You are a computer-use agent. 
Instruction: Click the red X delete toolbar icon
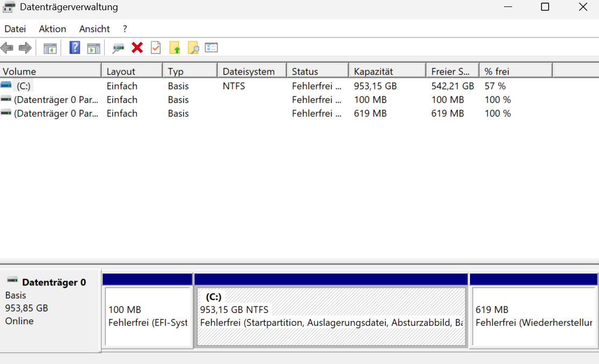click(x=137, y=48)
